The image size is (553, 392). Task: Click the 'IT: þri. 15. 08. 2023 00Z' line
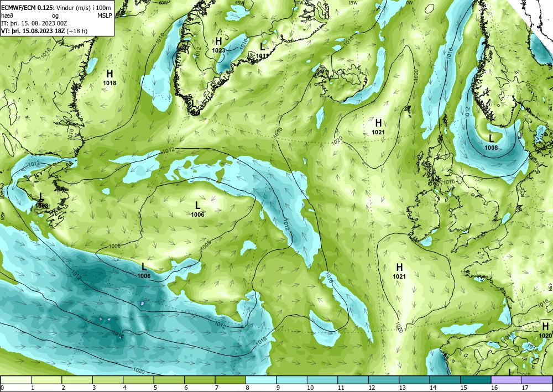coord(34,23)
